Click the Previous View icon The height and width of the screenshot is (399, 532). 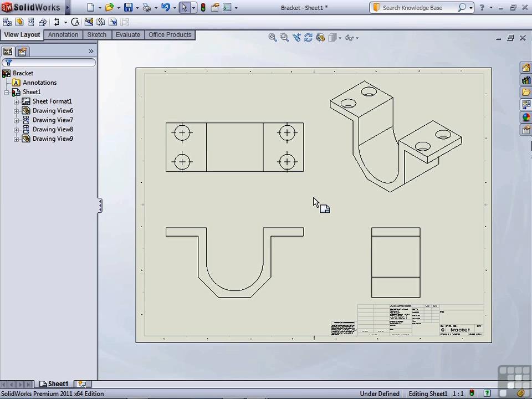(296, 37)
